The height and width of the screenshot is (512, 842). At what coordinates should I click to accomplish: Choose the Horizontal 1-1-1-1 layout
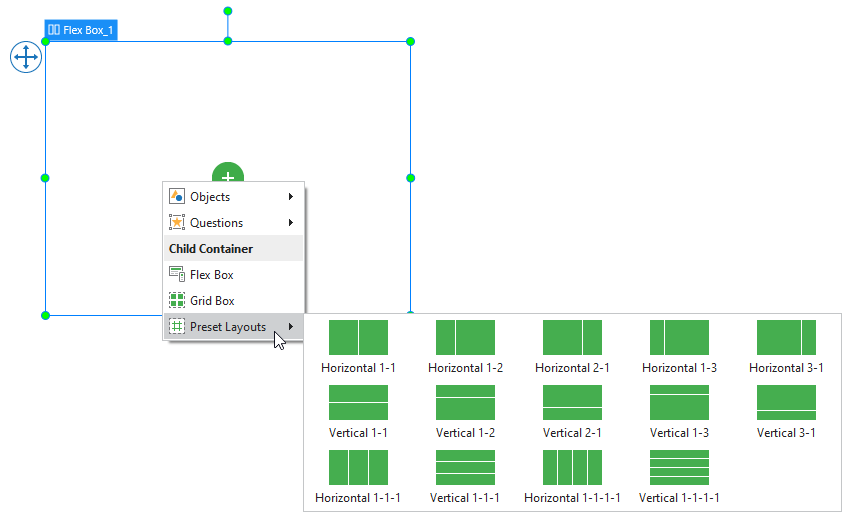[x=572, y=468]
